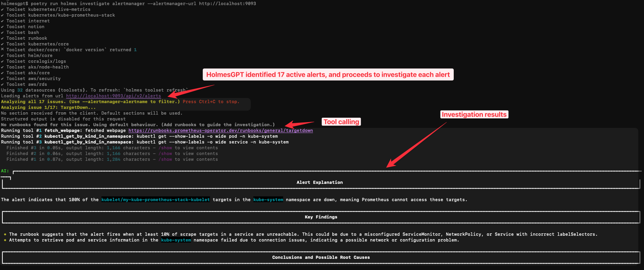Image resolution: width=644 pixels, height=270 pixels.
Task: Click the Conclusions and Possible Root Causes header
Action: (321, 257)
